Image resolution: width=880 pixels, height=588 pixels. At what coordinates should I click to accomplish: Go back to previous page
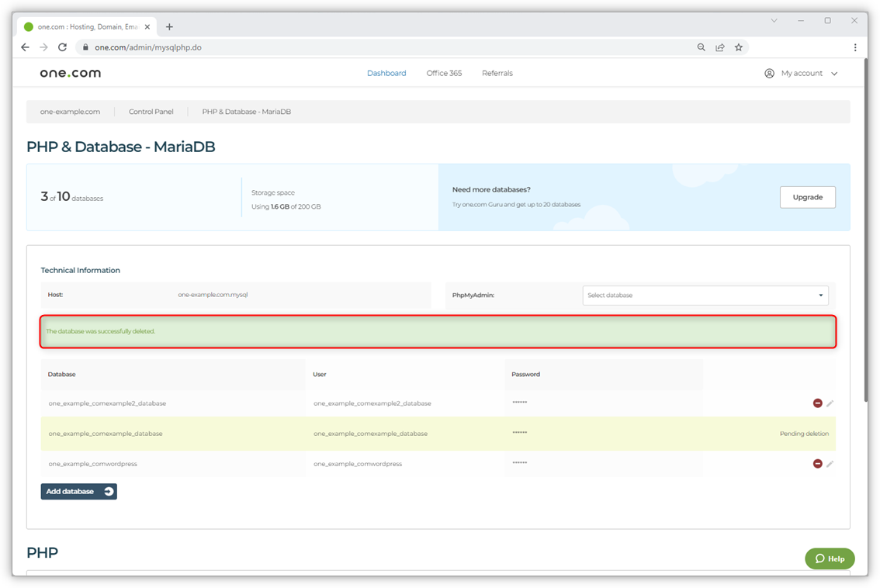(25, 47)
